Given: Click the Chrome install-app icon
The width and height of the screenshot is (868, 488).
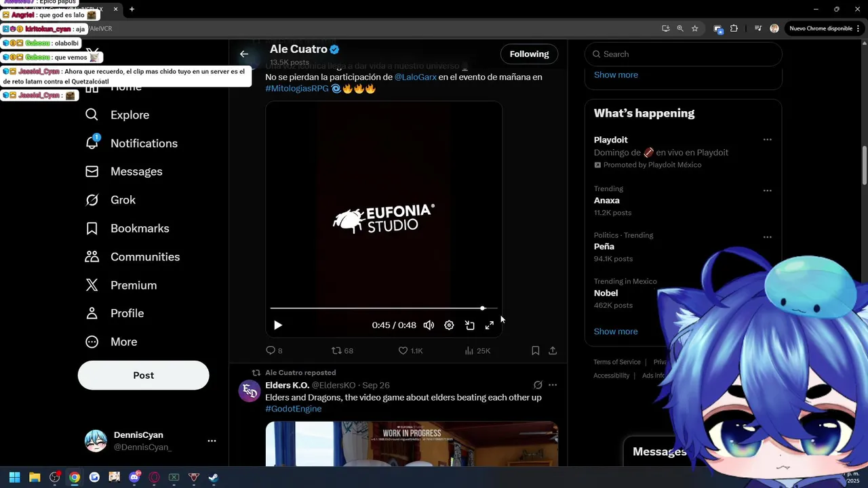Looking at the screenshot, I should [666, 28].
